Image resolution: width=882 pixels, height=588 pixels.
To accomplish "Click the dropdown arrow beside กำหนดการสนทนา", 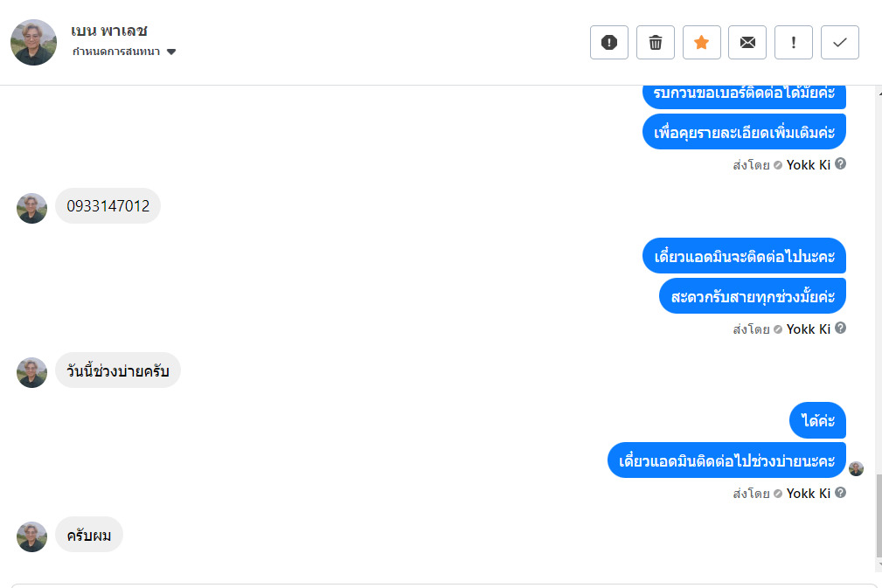I will [x=171, y=52].
